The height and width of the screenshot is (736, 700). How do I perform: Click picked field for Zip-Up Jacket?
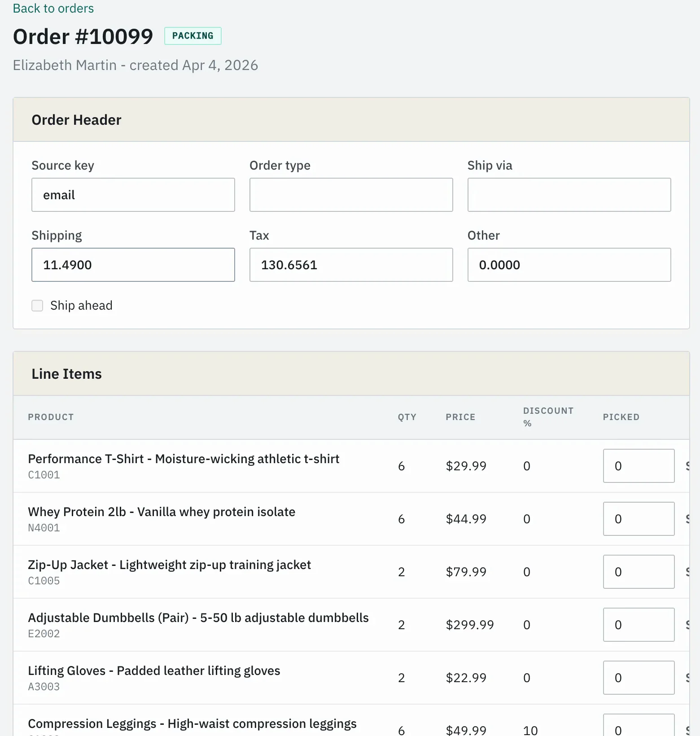coord(639,572)
